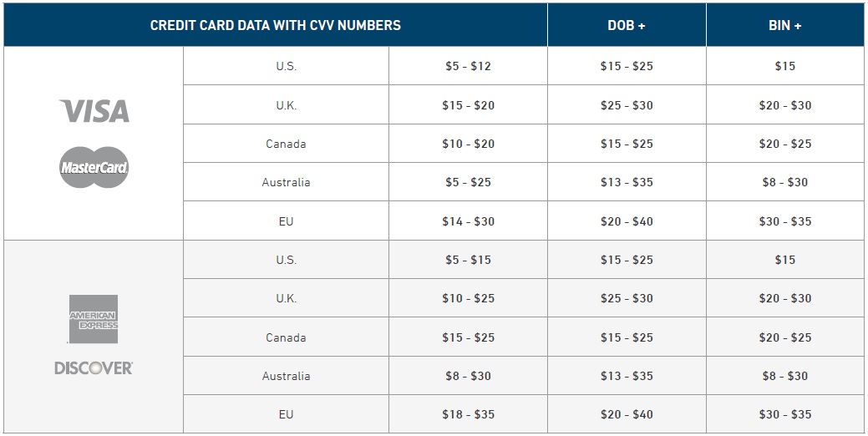Click the Discover logo
This screenshot has height=436, width=868.
(94, 368)
